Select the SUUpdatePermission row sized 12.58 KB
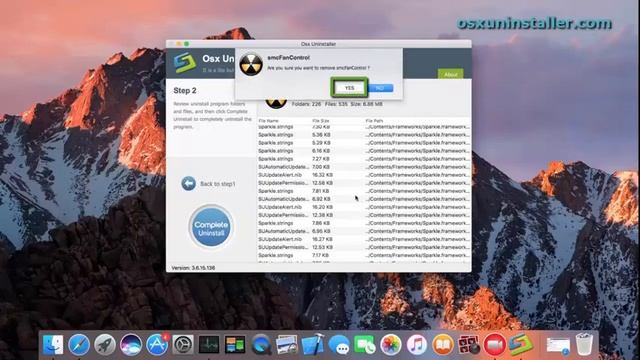Image resolution: width=640 pixels, height=360 pixels. click(364, 183)
